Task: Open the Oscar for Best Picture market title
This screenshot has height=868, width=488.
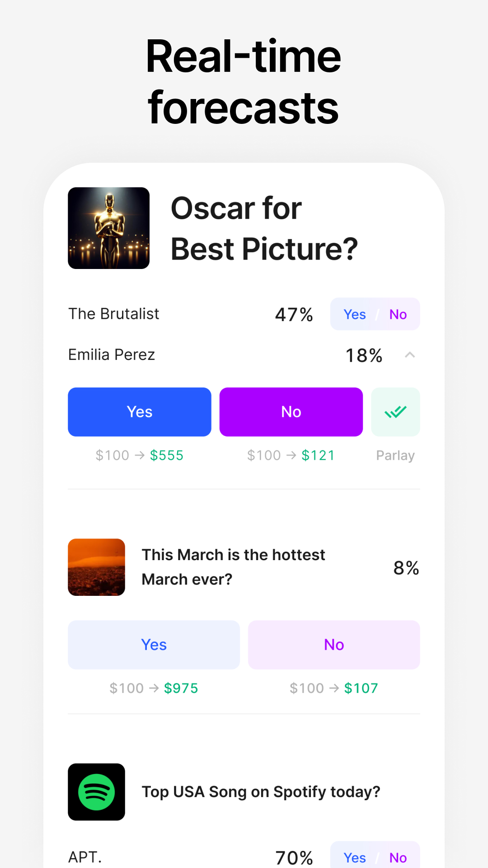Action: tap(264, 228)
